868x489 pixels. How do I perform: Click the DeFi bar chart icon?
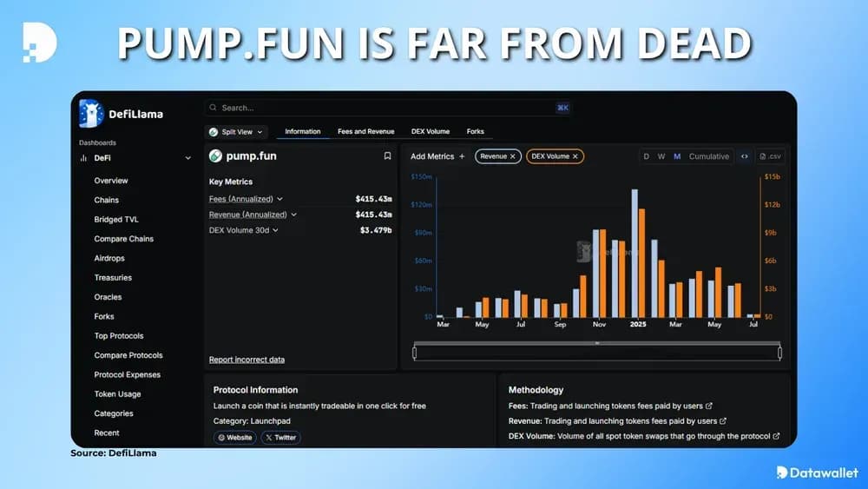click(83, 158)
